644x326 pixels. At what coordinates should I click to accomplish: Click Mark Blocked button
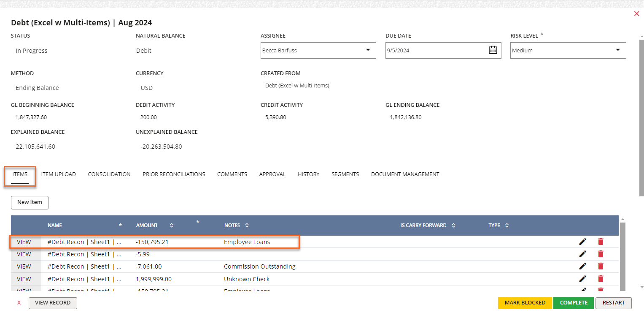click(525, 303)
